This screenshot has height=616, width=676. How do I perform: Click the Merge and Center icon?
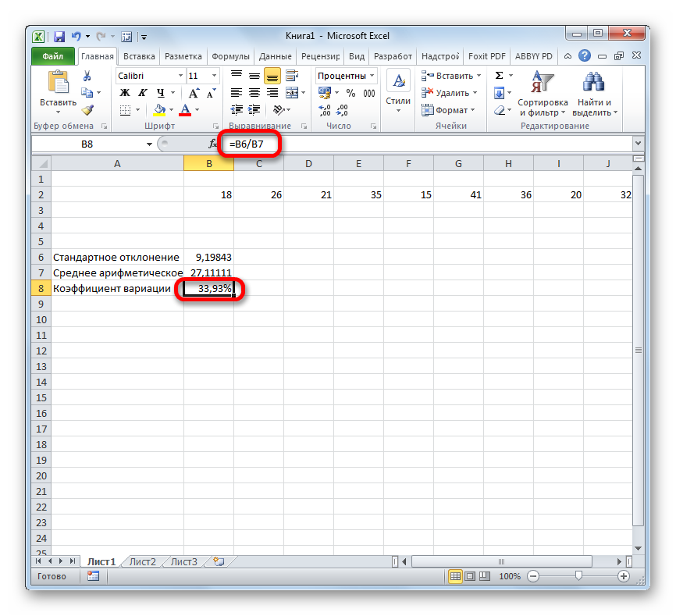coord(292,93)
